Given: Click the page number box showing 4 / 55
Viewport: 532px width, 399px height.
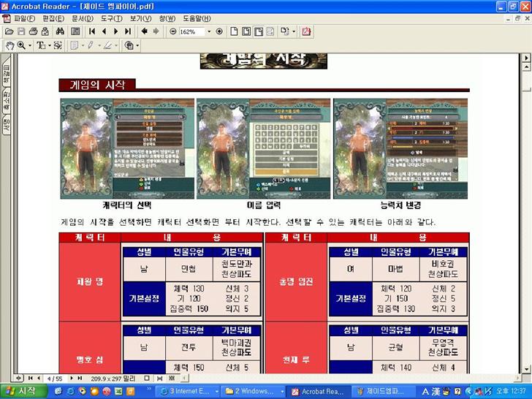Looking at the screenshot, I should point(55,379).
